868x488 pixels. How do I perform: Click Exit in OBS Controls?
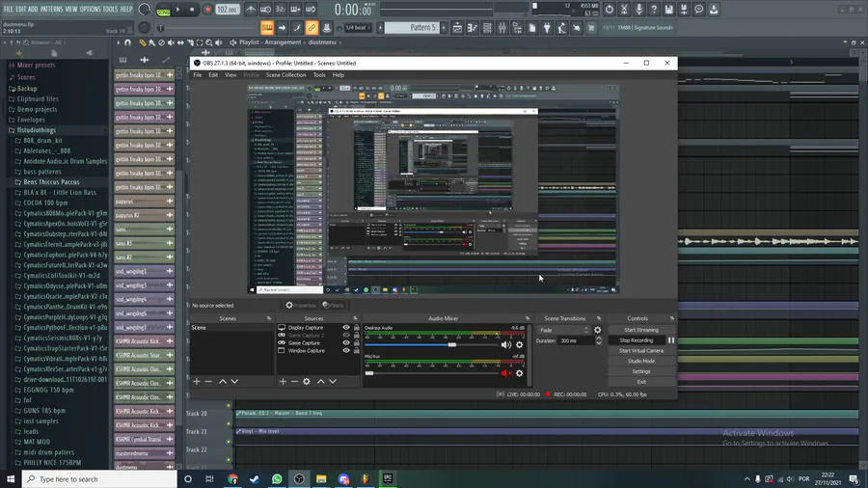641,382
